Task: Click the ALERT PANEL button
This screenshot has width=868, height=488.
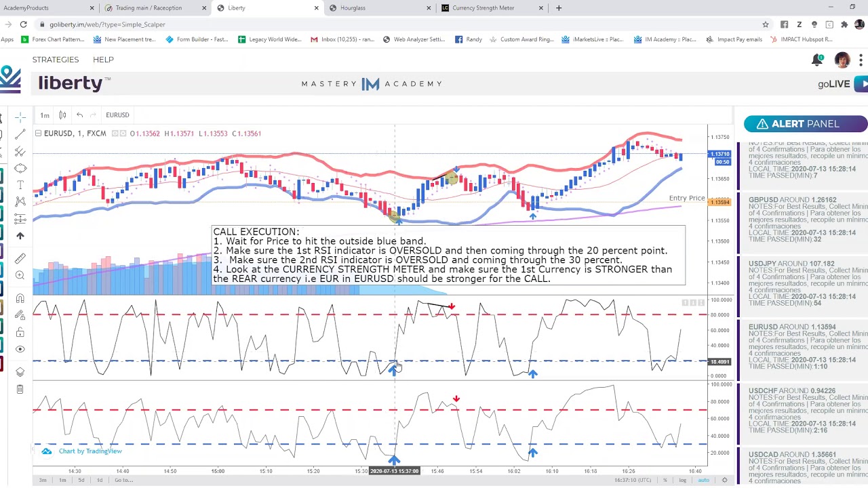Action: pyautogui.click(x=806, y=124)
